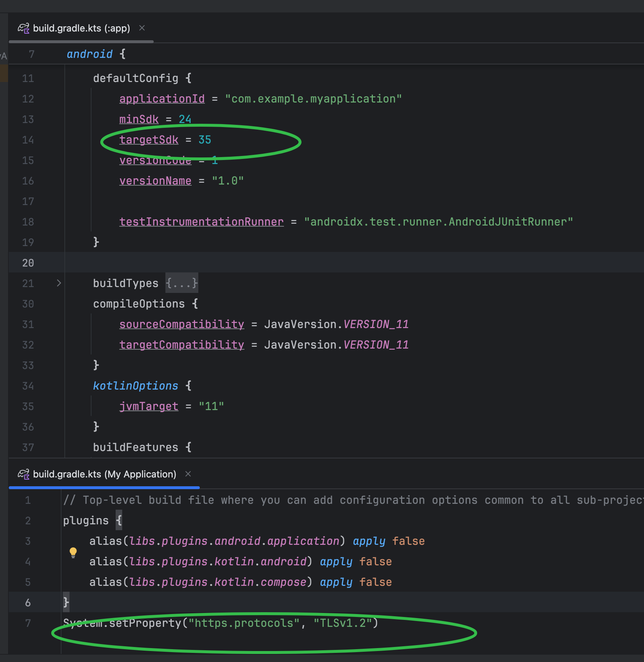Click the circled targetSdk = 35 line
This screenshot has width=644, height=662.
pos(165,140)
